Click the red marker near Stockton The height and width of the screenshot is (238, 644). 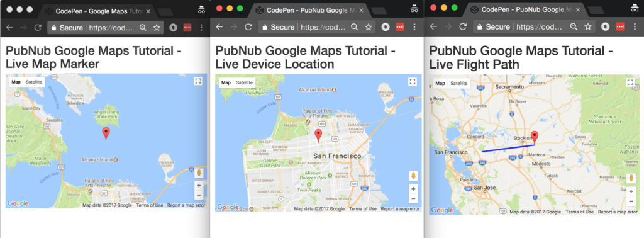coord(535,137)
